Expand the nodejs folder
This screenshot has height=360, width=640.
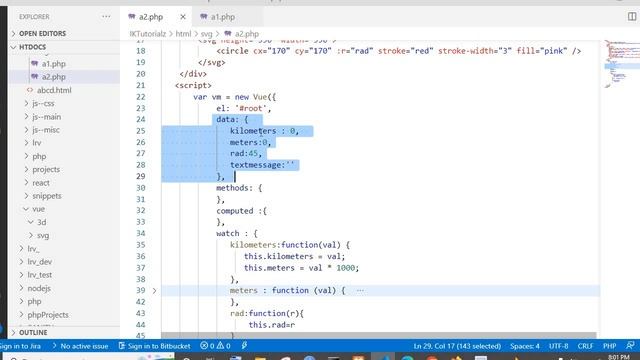click(x=39, y=288)
